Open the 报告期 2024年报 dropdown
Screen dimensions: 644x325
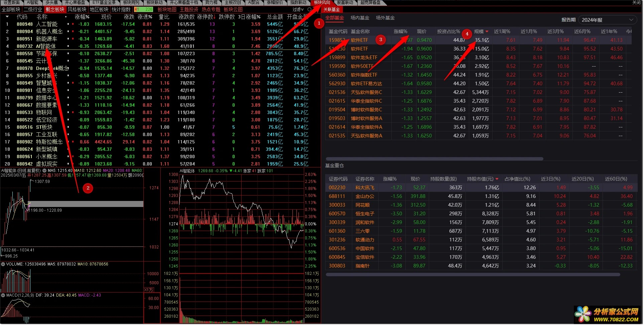[607, 20]
